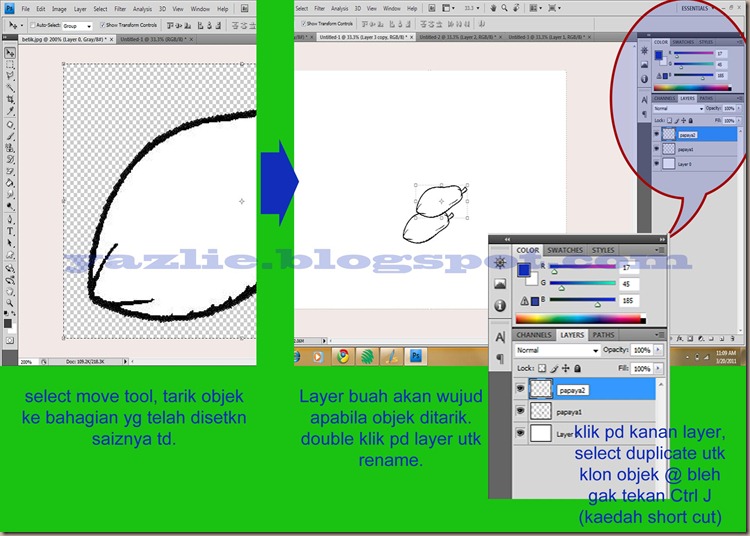Open Character panel icon in enlarged dock

tap(500, 338)
